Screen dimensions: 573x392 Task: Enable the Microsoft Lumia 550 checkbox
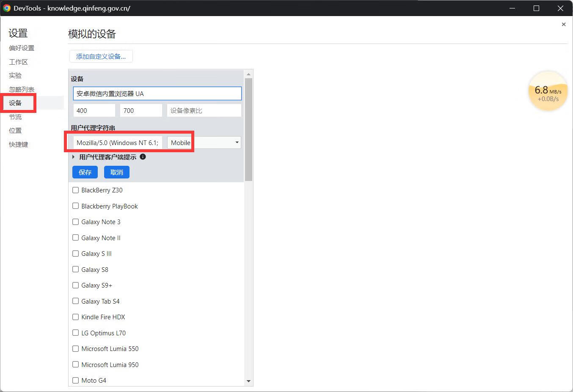[76, 348]
